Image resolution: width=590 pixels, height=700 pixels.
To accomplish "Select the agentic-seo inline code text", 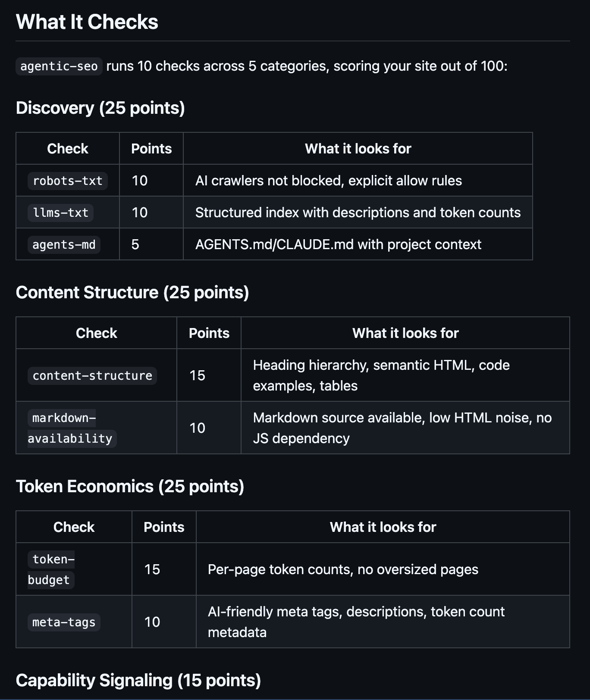I will (x=59, y=66).
